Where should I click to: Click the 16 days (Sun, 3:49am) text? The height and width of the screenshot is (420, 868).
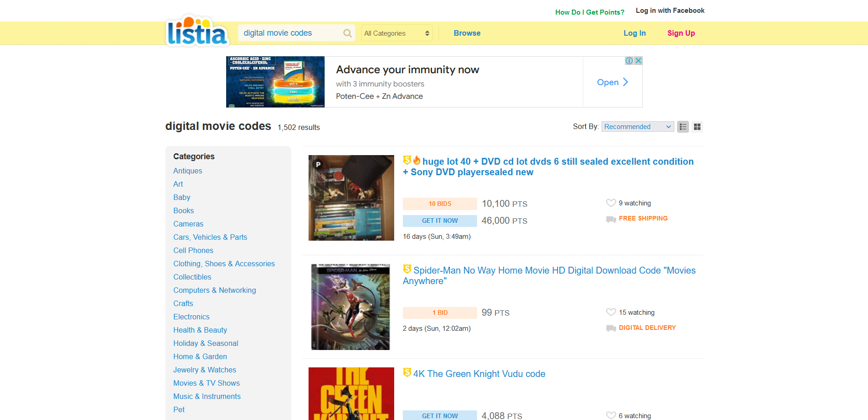click(x=437, y=237)
